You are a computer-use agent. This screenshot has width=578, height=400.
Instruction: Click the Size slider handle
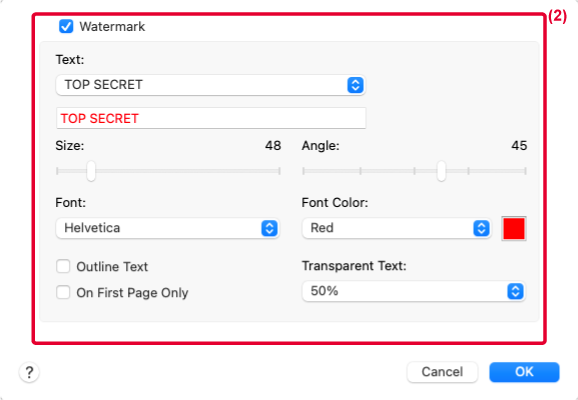point(91,171)
